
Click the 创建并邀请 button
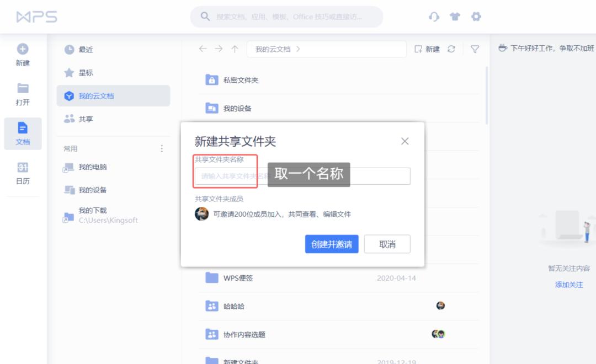tap(332, 244)
